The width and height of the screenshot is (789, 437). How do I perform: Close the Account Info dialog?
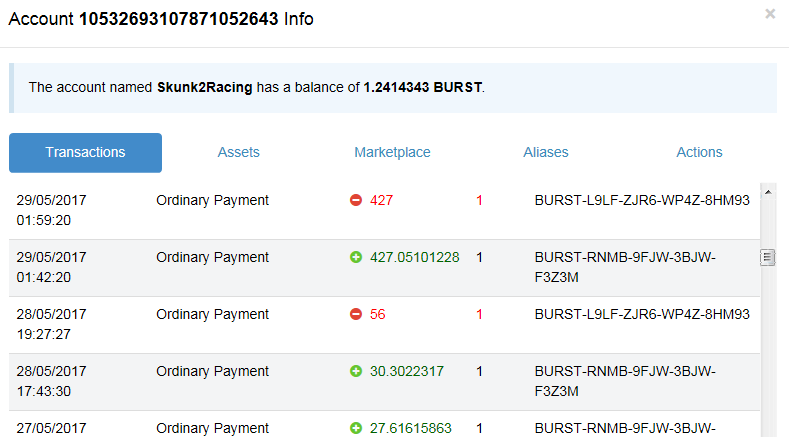(x=770, y=14)
